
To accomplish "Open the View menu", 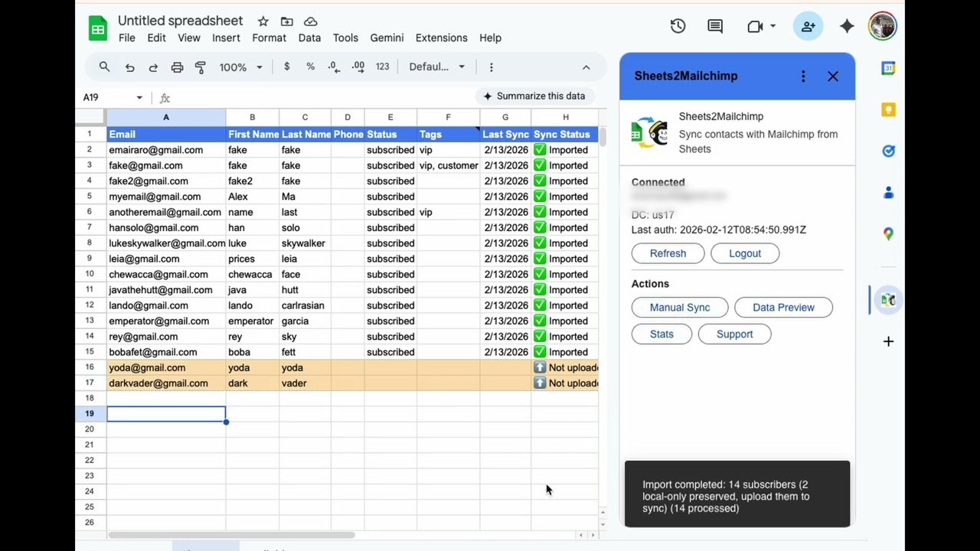I will pyautogui.click(x=189, y=37).
